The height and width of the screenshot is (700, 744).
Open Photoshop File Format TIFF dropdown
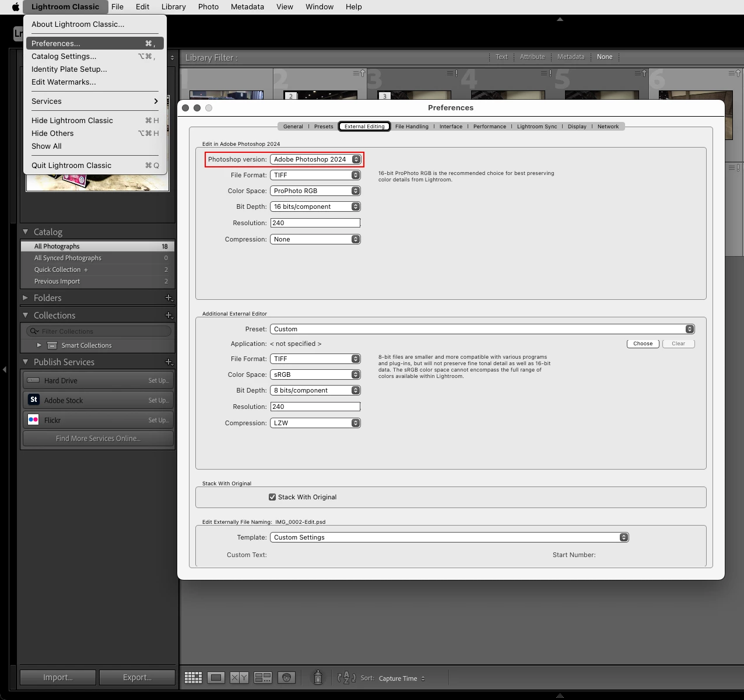pyautogui.click(x=315, y=175)
